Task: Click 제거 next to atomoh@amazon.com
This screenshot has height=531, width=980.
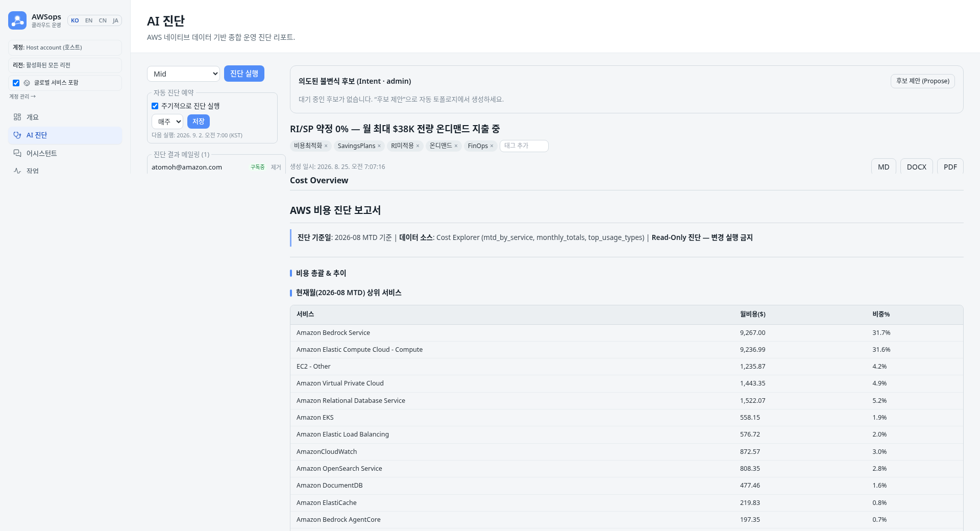Action: [276, 167]
